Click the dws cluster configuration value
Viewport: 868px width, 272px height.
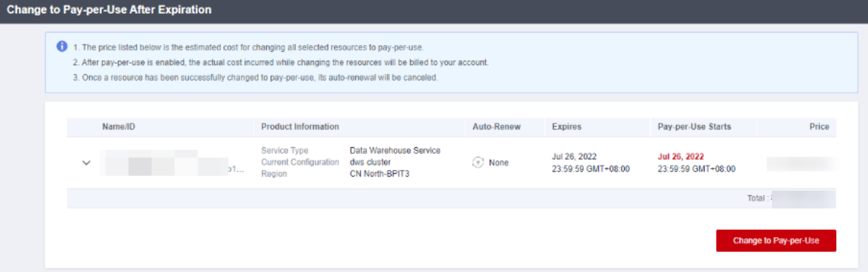tap(370, 163)
